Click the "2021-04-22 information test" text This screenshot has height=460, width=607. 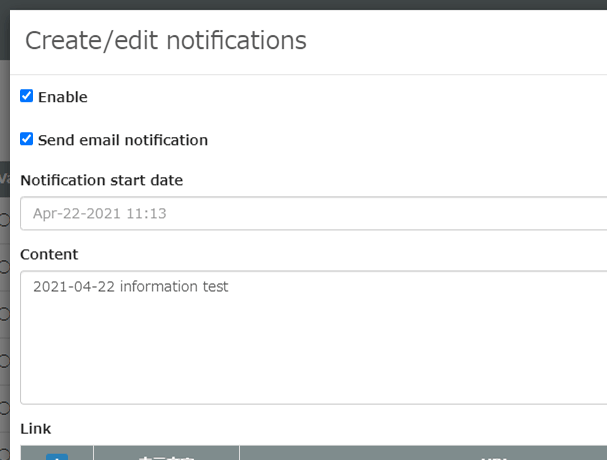tap(130, 287)
